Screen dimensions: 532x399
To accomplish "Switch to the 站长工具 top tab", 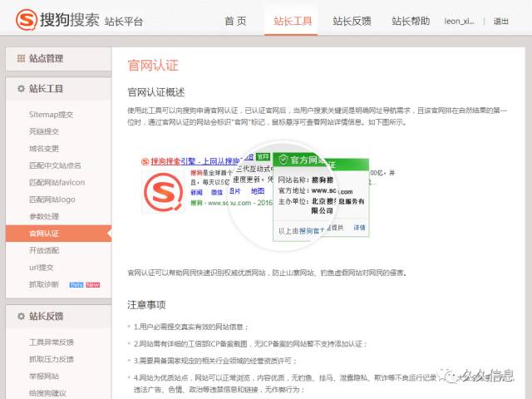I will pos(293,22).
